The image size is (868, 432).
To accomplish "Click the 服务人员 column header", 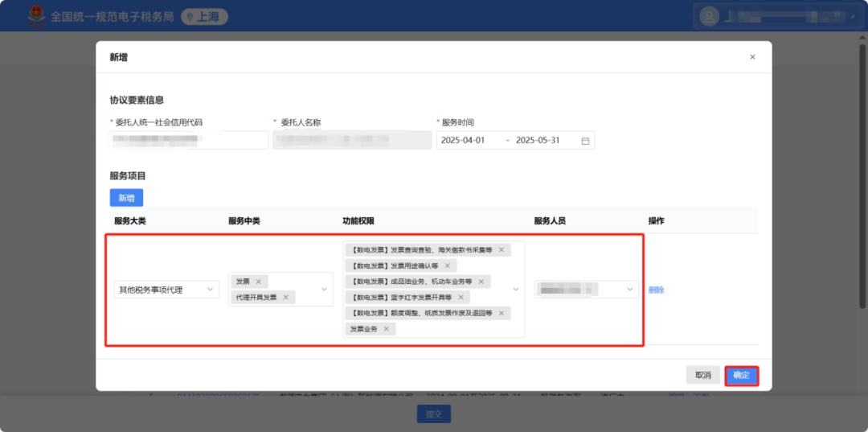I will click(550, 221).
